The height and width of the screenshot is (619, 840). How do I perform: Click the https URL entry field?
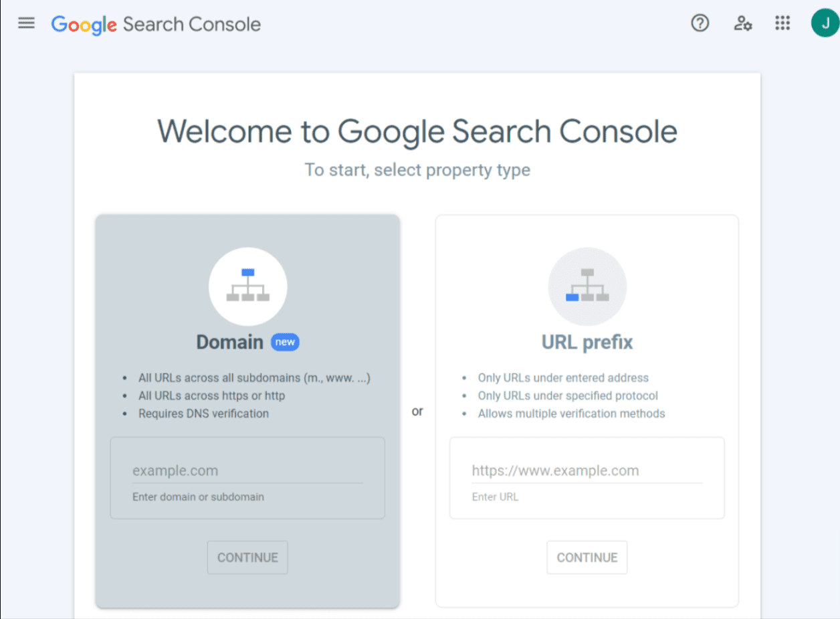pyautogui.click(x=587, y=470)
